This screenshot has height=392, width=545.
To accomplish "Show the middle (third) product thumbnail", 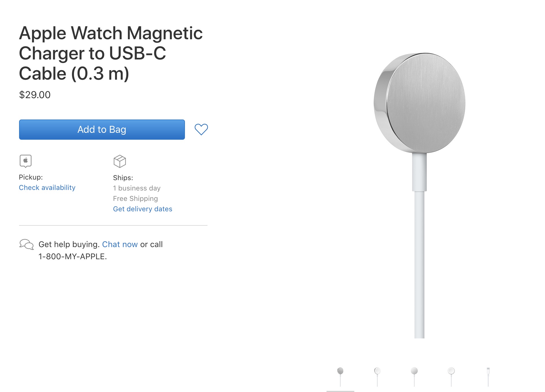I will pyautogui.click(x=414, y=376).
